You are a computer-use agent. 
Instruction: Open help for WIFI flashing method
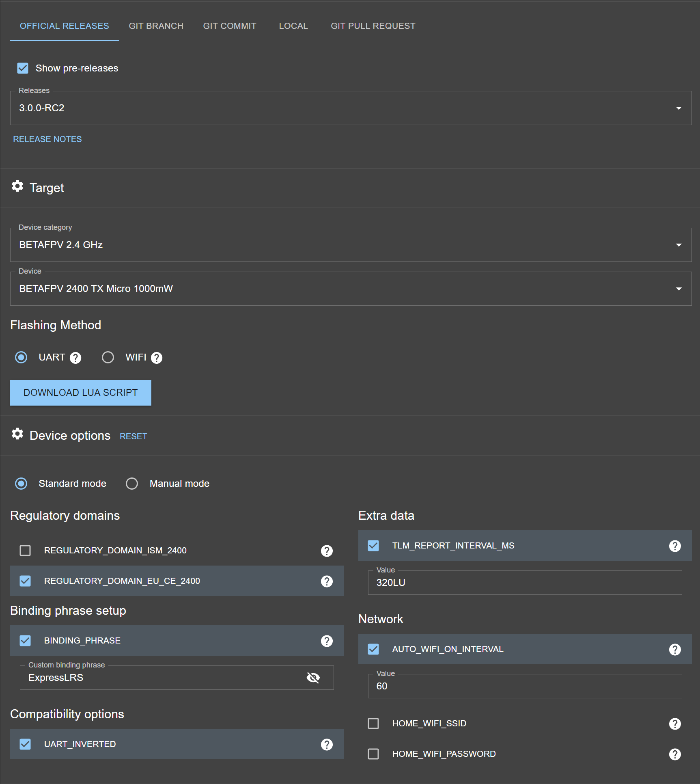(x=157, y=358)
